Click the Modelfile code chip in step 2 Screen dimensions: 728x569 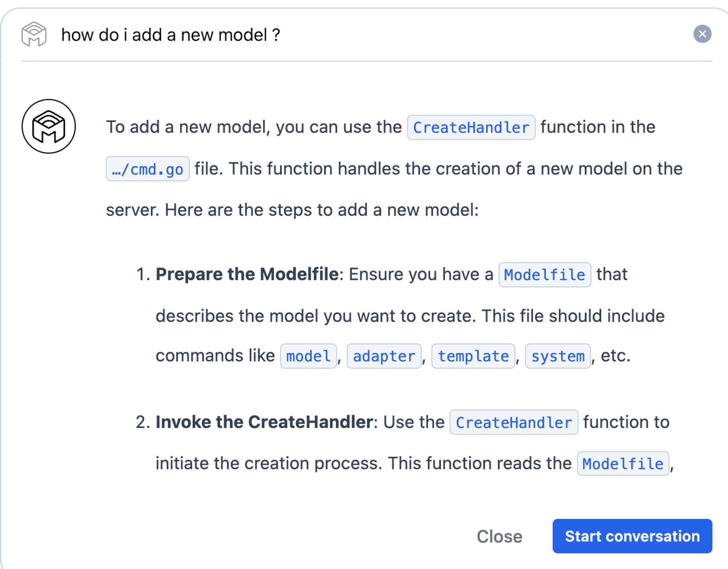[x=623, y=464]
